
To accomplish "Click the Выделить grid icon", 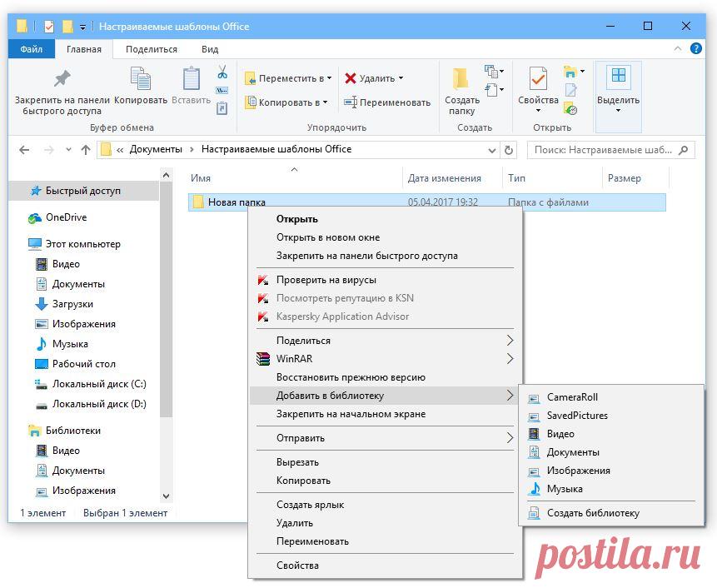I will [x=618, y=76].
